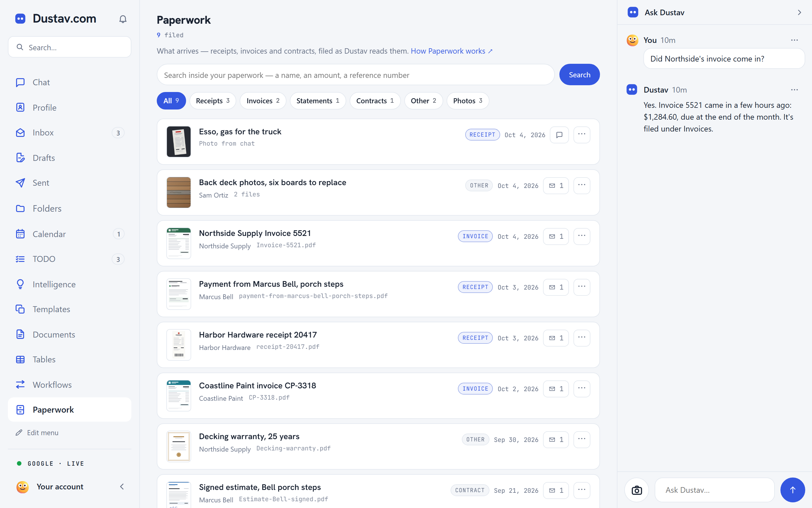Filter by Other tab
Screen dimensions: 812x508
point(423,101)
